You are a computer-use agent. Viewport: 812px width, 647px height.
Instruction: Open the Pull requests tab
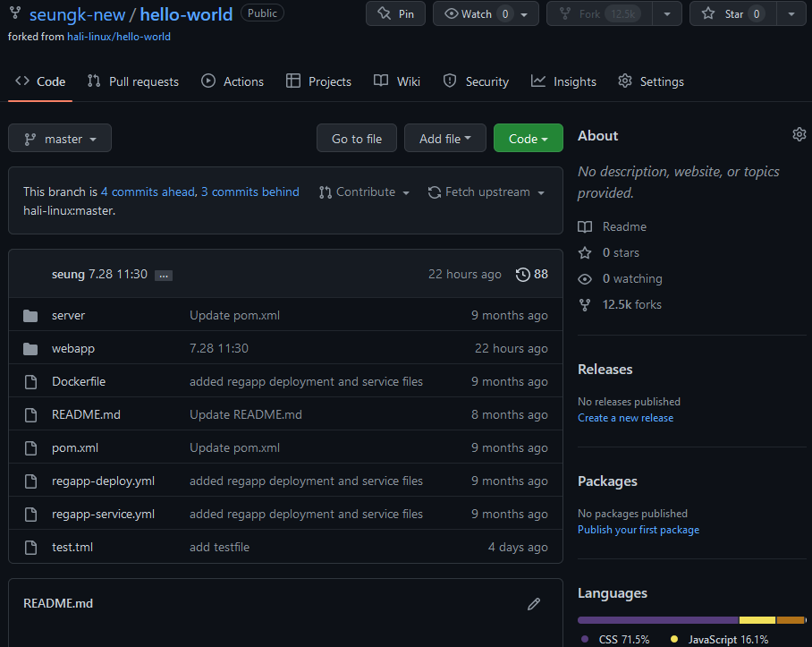click(x=133, y=81)
